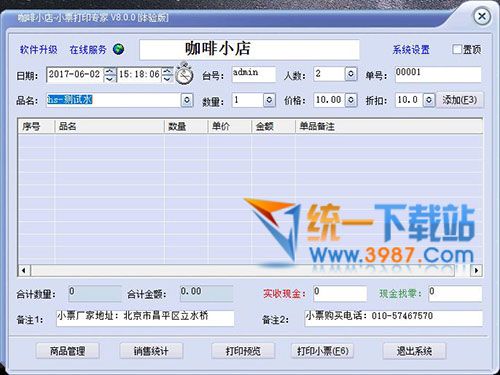Click the time field spinner arrows
Viewport: 500px width, 375px height.
point(167,74)
